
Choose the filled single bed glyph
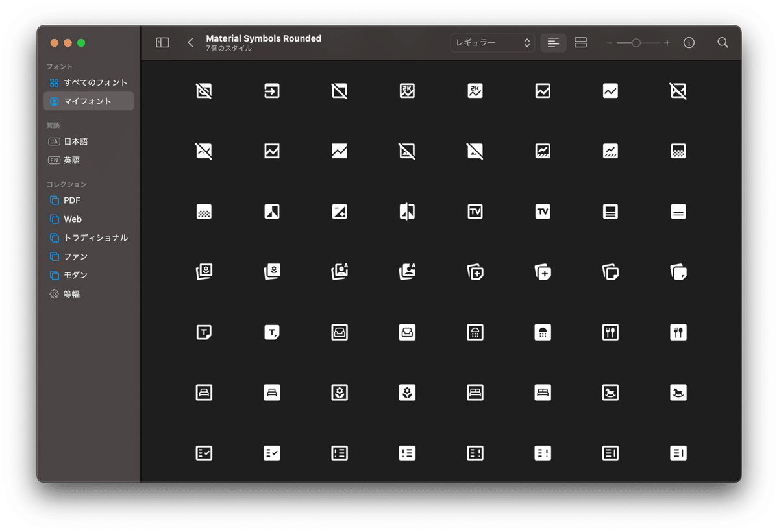[x=272, y=393]
